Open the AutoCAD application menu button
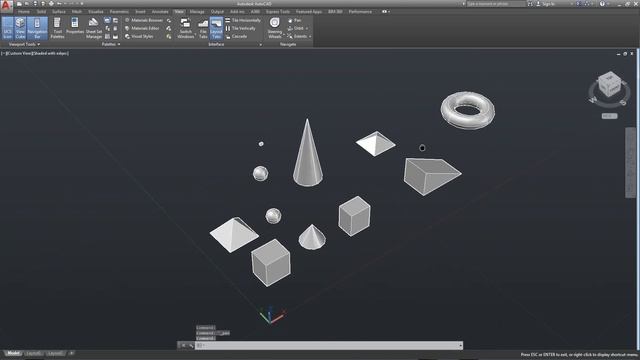This screenshot has width=640, height=360. point(6,6)
